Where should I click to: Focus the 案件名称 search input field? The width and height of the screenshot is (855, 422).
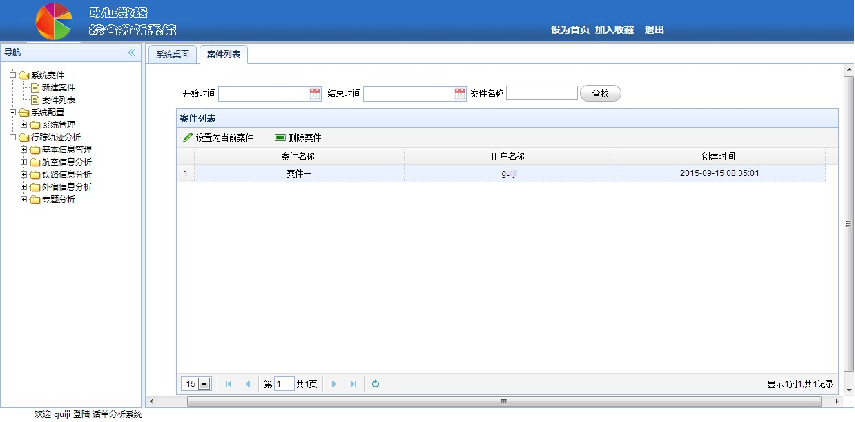click(x=541, y=93)
